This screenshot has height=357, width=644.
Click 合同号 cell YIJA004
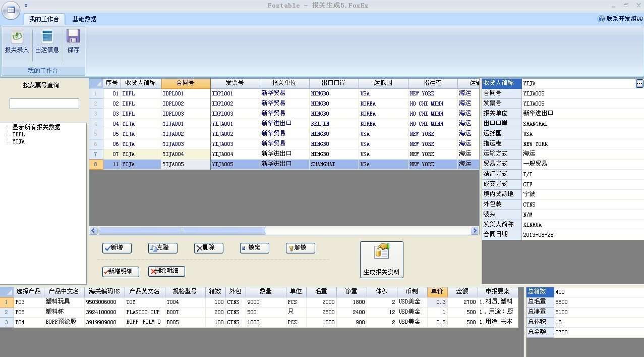coord(186,154)
